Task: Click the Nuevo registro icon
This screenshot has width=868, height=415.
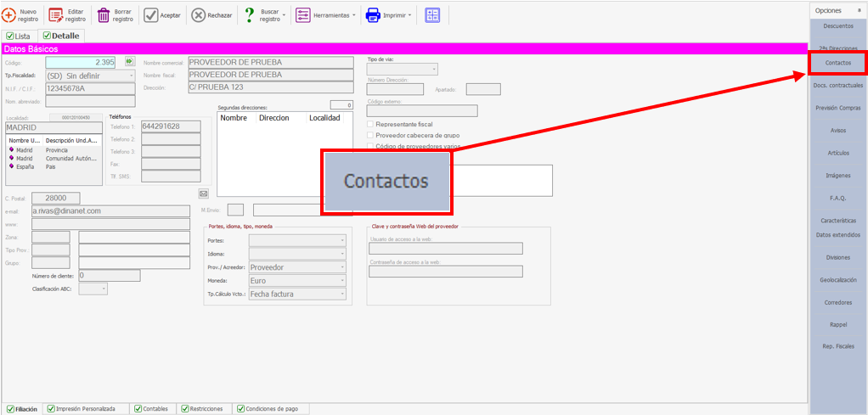Action: click(10, 14)
